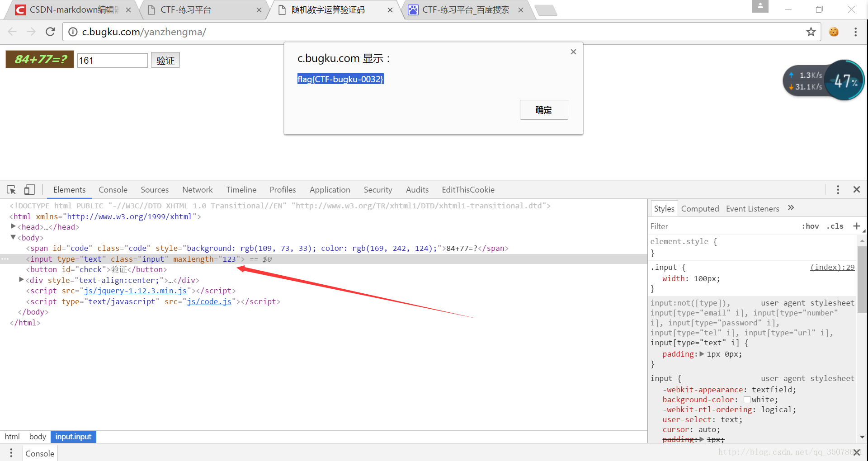Image resolution: width=868 pixels, height=461 pixels.
Task: Toggle the device toolbar in DevTools
Action: click(x=29, y=190)
